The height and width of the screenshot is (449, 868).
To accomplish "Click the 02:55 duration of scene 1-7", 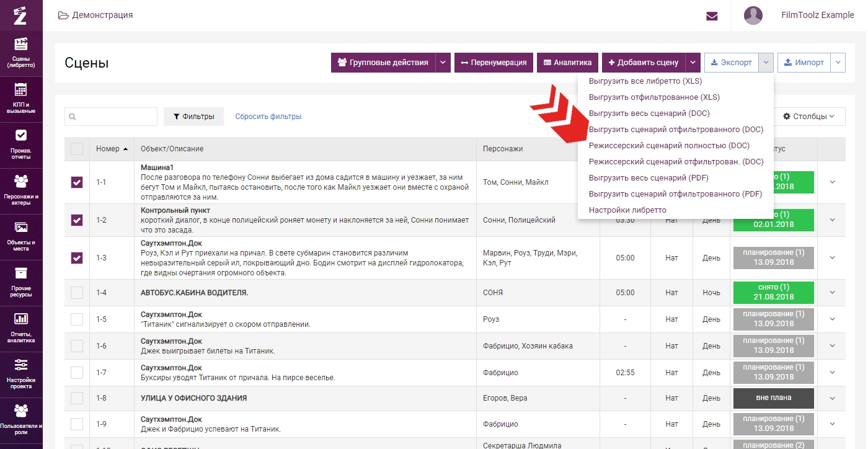I will pos(625,373).
